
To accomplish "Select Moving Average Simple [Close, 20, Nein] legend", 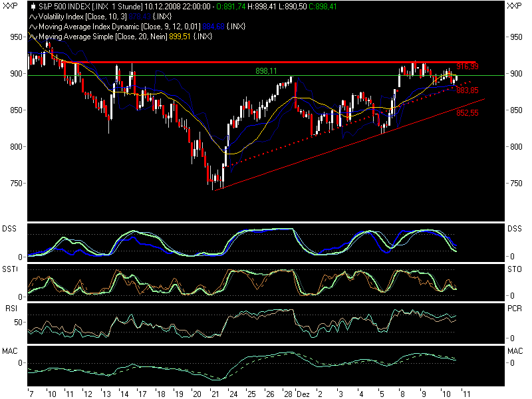I will [x=103, y=37].
